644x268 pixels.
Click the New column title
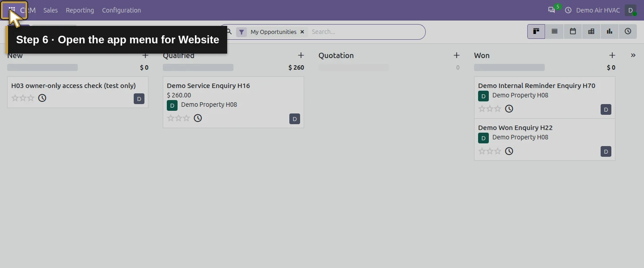tap(15, 55)
